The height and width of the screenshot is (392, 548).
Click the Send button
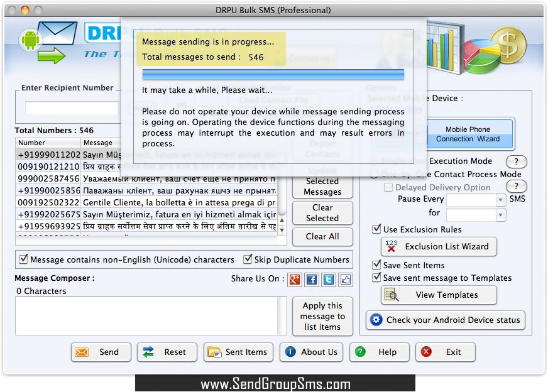click(101, 352)
